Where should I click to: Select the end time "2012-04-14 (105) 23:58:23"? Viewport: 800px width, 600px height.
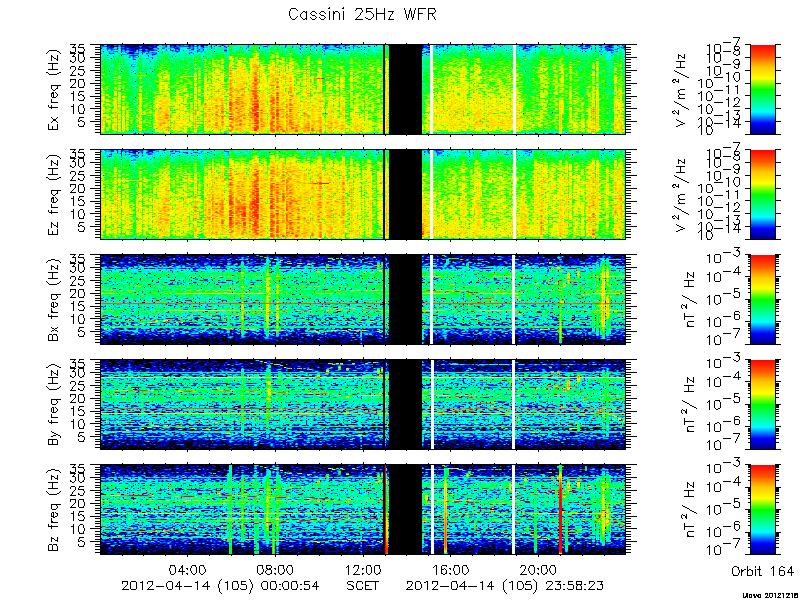pos(505,586)
